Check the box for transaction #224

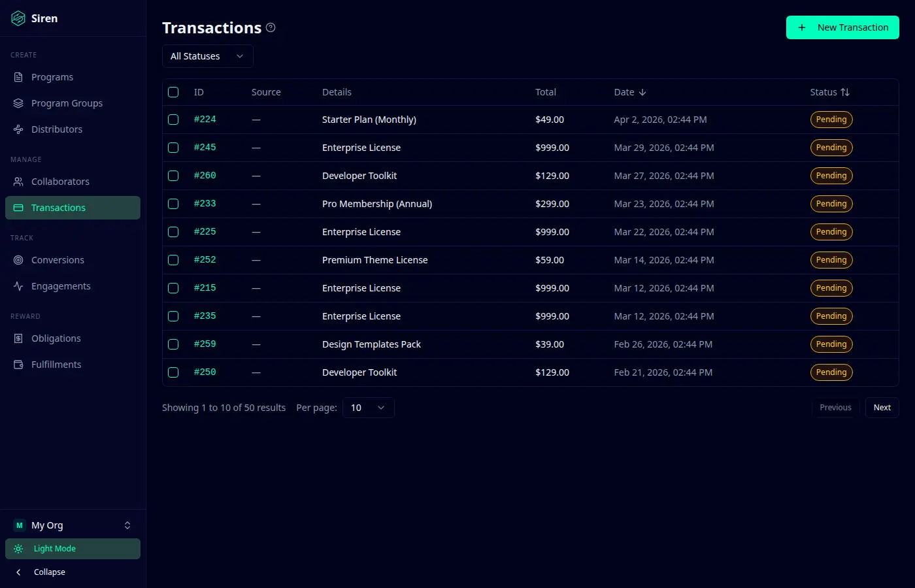pyautogui.click(x=173, y=120)
